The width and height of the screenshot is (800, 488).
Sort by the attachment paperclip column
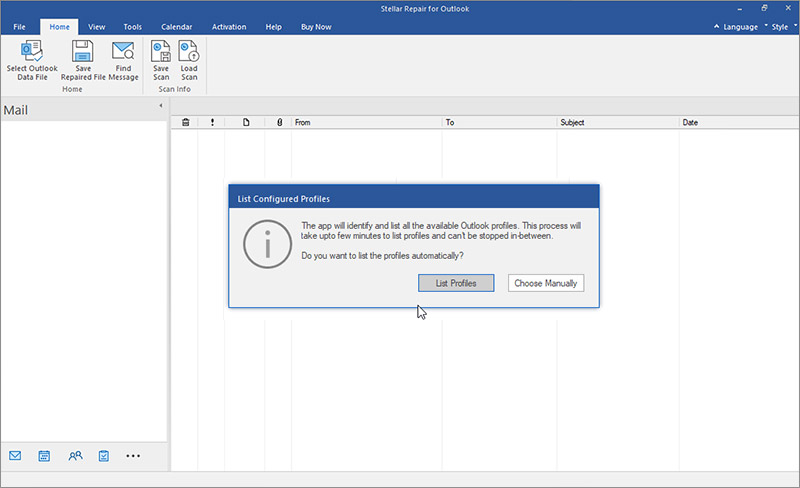(x=280, y=123)
